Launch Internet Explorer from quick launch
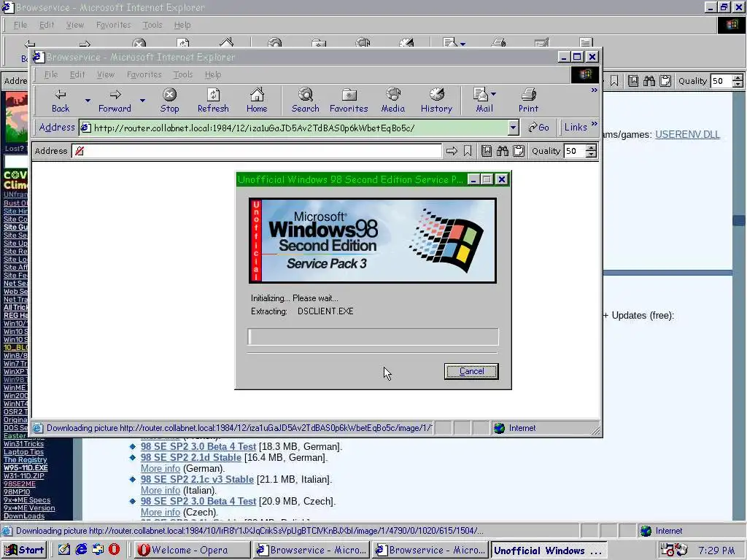 (82, 550)
